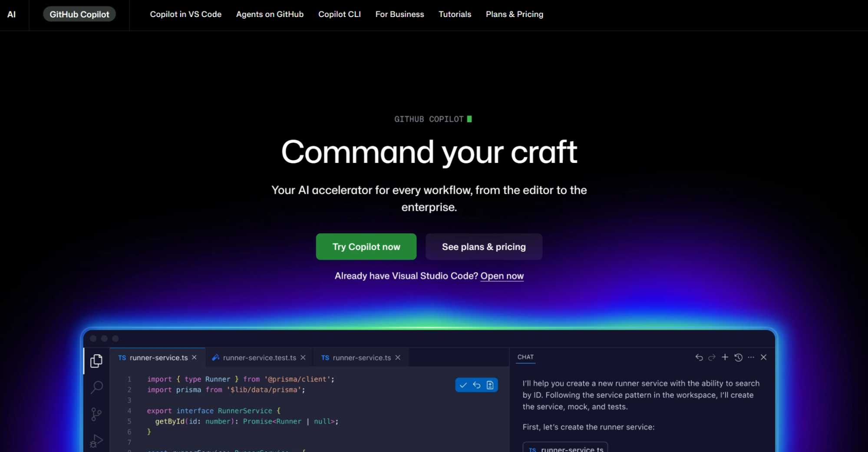This screenshot has width=868, height=452.
Task: Click the code line importing '$lib/data/prisma'
Action: [226, 390]
